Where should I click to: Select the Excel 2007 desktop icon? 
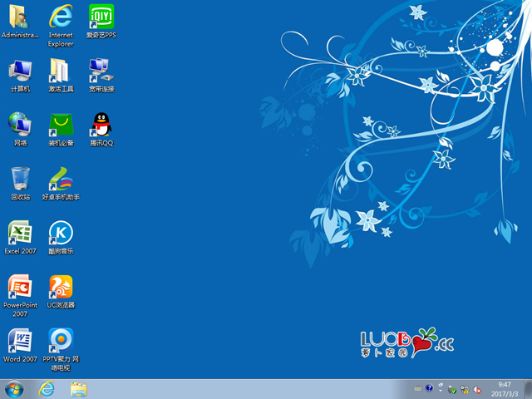[20, 233]
